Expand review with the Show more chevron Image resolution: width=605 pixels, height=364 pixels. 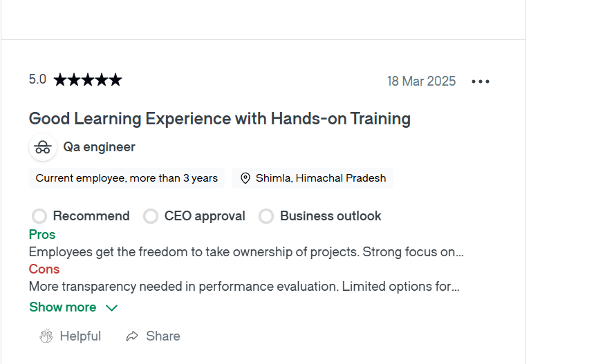pyautogui.click(x=111, y=307)
